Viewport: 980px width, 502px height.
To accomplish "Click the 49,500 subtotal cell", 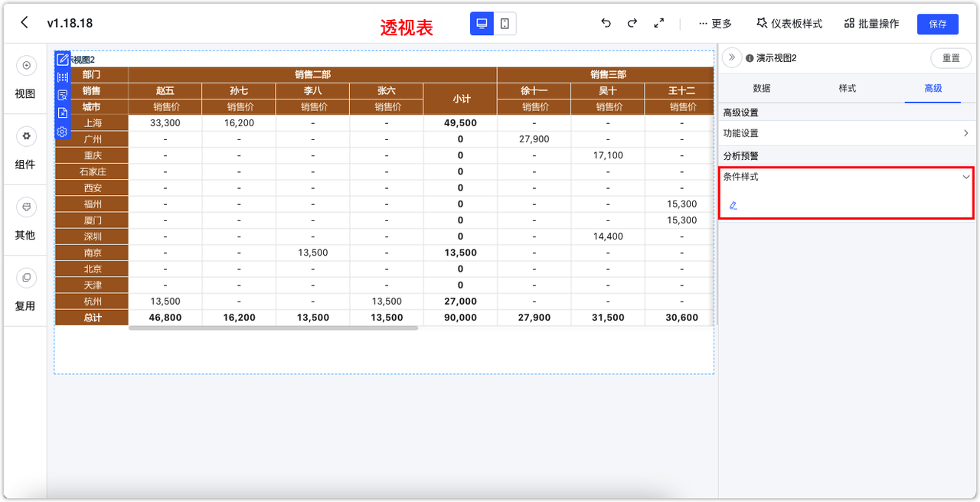I will click(x=460, y=122).
